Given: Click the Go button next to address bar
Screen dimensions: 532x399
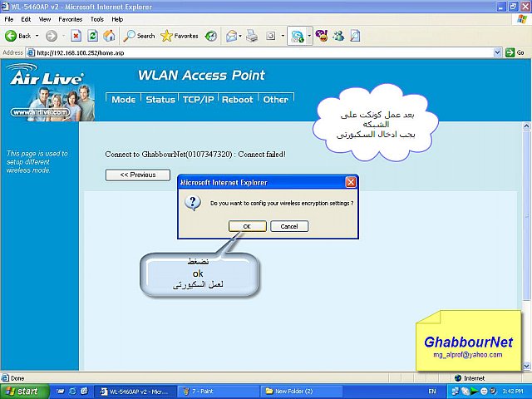Looking at the screenshot, I should [515, 52].
